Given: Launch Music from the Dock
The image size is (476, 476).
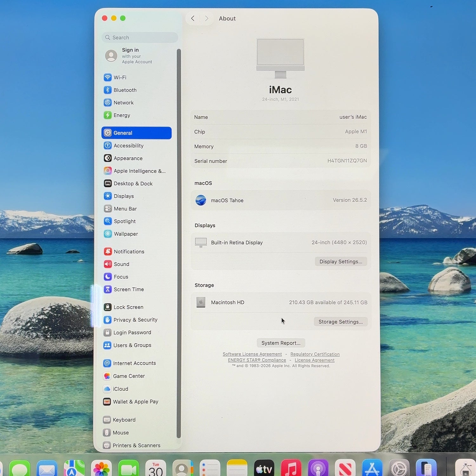Looking at the screenshot, I should click(291, 468).
